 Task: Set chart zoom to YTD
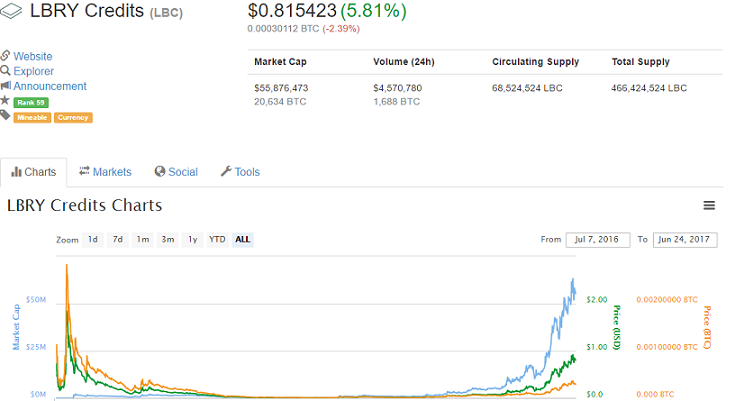pos(217,240)
